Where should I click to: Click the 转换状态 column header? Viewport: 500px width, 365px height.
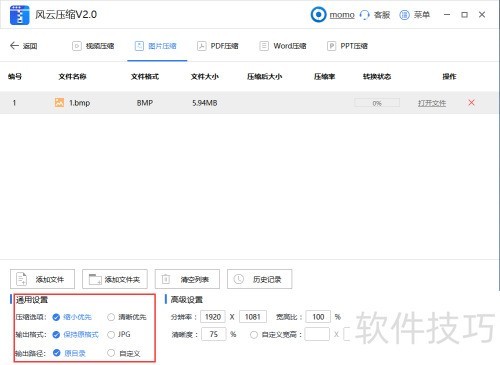coord(377,77)
